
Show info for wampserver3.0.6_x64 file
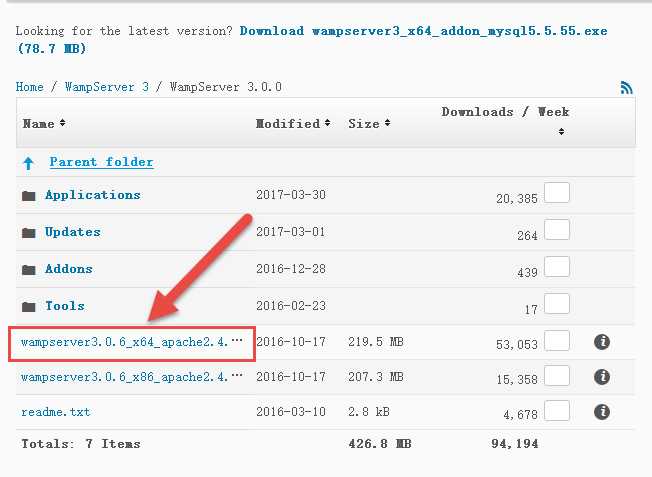tap(602, 342)
